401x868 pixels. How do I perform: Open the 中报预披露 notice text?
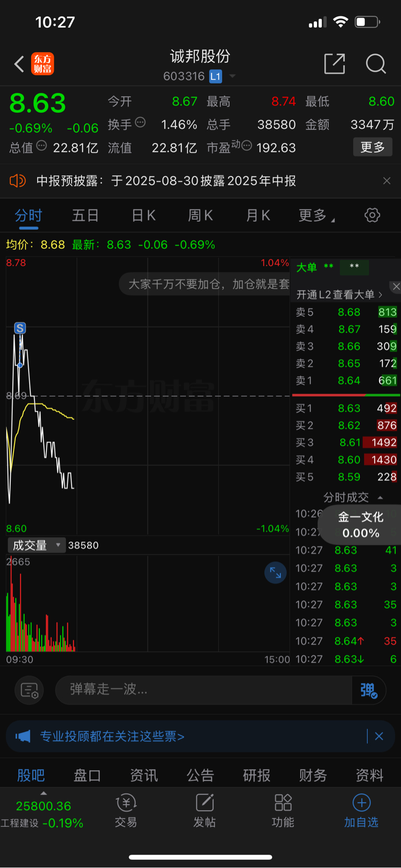pos(166,181)
